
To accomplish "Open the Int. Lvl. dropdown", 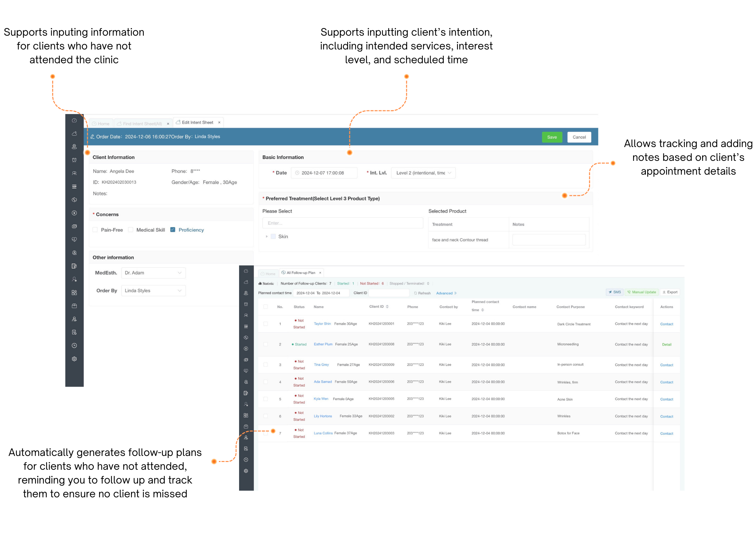I will [423, 173].
